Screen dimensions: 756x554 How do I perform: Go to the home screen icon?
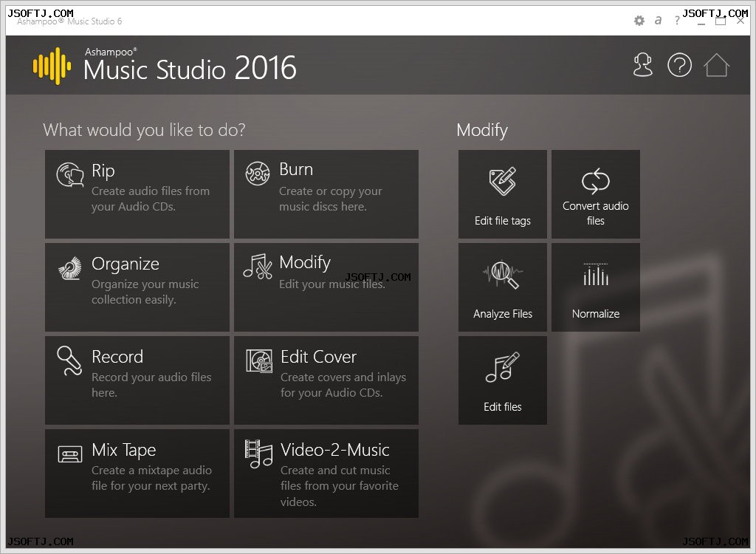click(716, 65)
